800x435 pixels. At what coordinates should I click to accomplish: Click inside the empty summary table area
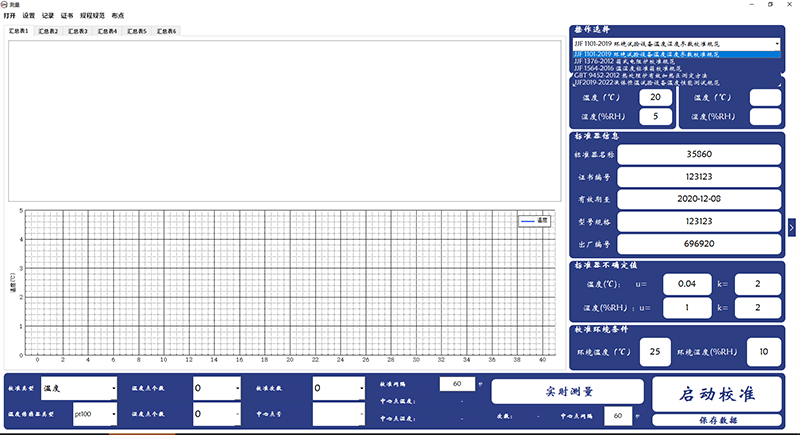[285, 121]
